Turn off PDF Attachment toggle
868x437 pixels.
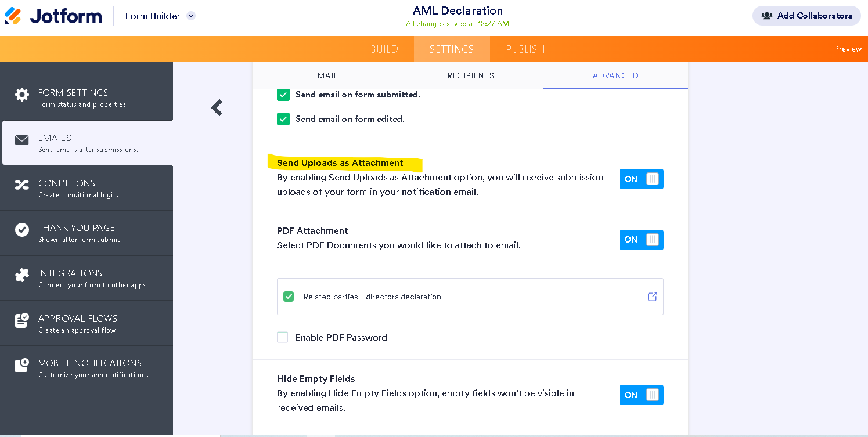pyautogui.click(x=641, y=240)
